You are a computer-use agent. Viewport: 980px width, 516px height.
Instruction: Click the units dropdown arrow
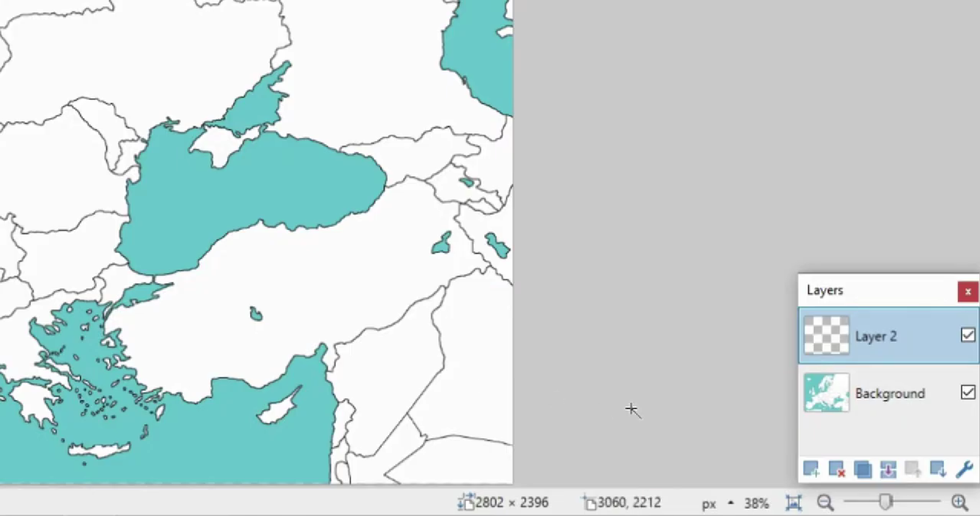(731, 503)
